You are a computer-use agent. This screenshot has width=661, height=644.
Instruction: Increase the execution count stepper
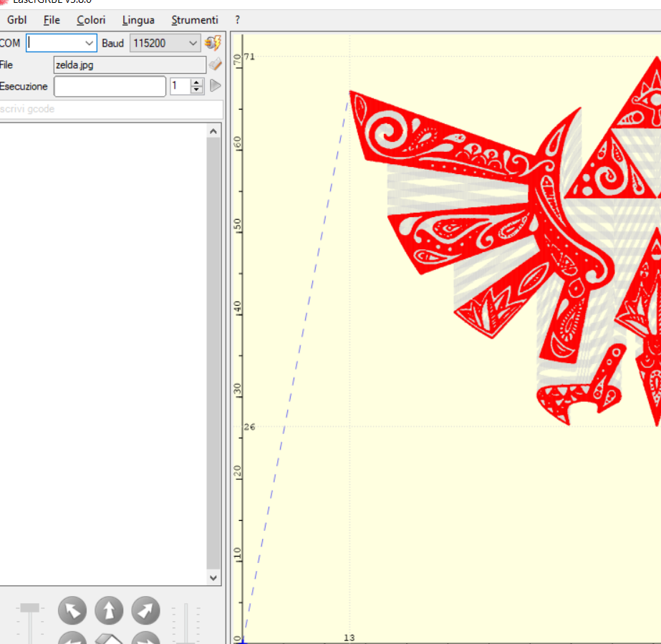(196, 82)
